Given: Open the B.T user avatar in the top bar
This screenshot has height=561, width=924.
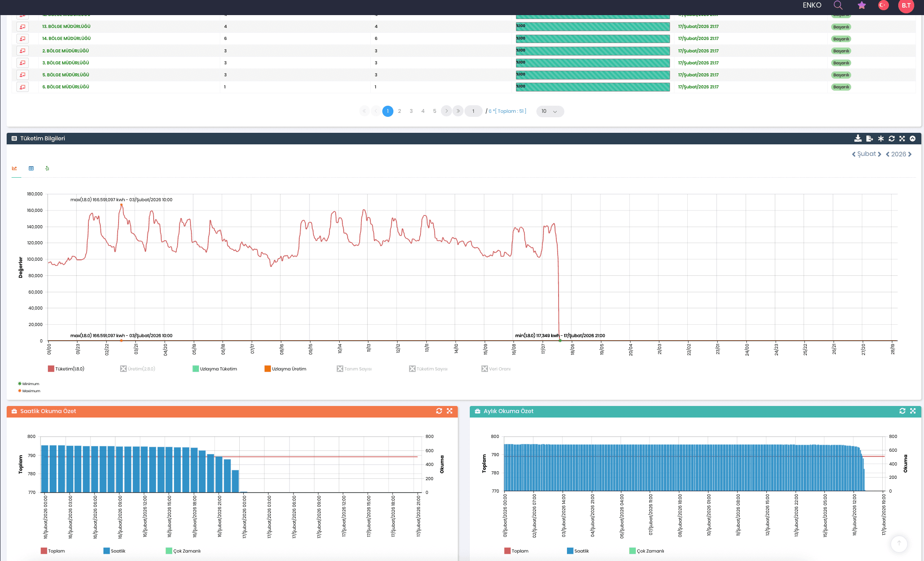Looking at the screenshot, I should tap(906, 6).
